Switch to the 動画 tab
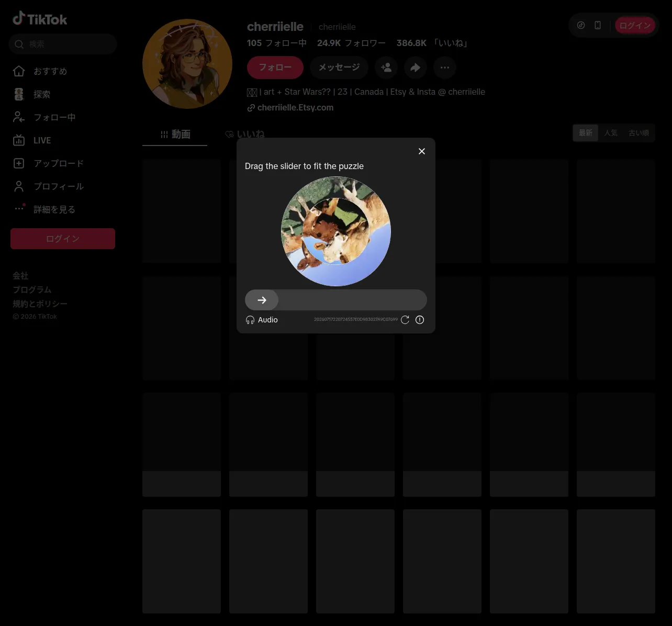672x626 pixels. click(x=175, y=135)
